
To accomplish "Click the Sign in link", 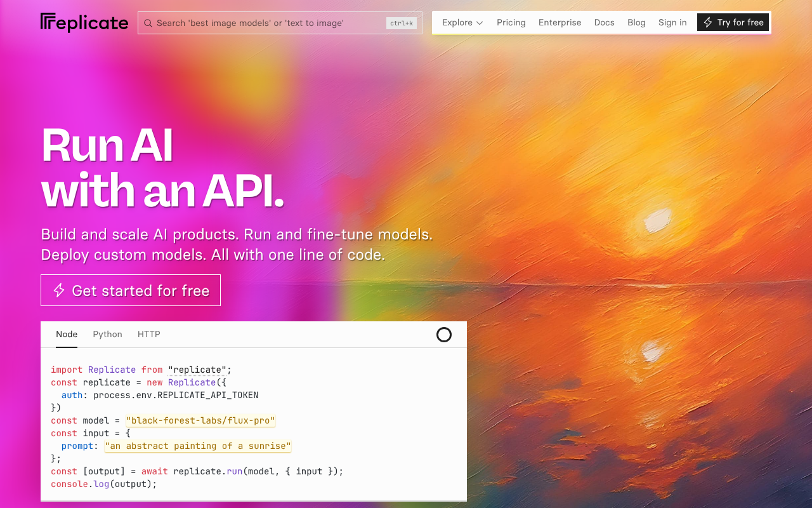I will click(672, 22).
